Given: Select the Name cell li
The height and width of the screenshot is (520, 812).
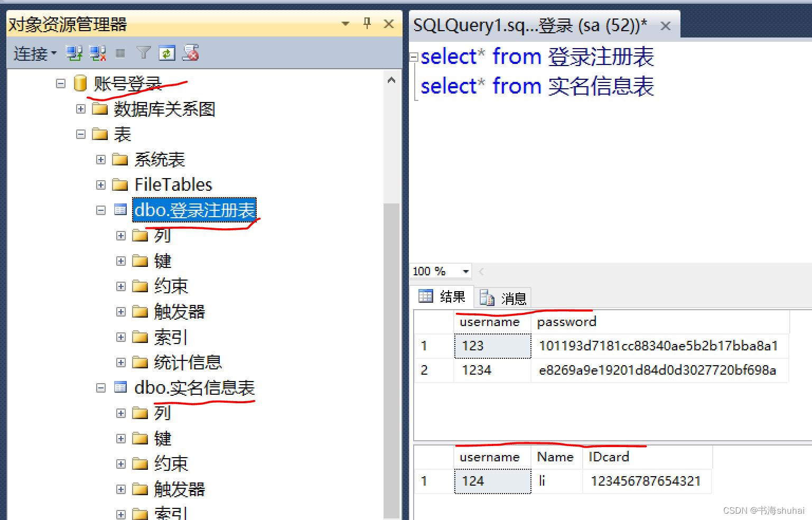Looking at the screenshot, I should (557, 481).
